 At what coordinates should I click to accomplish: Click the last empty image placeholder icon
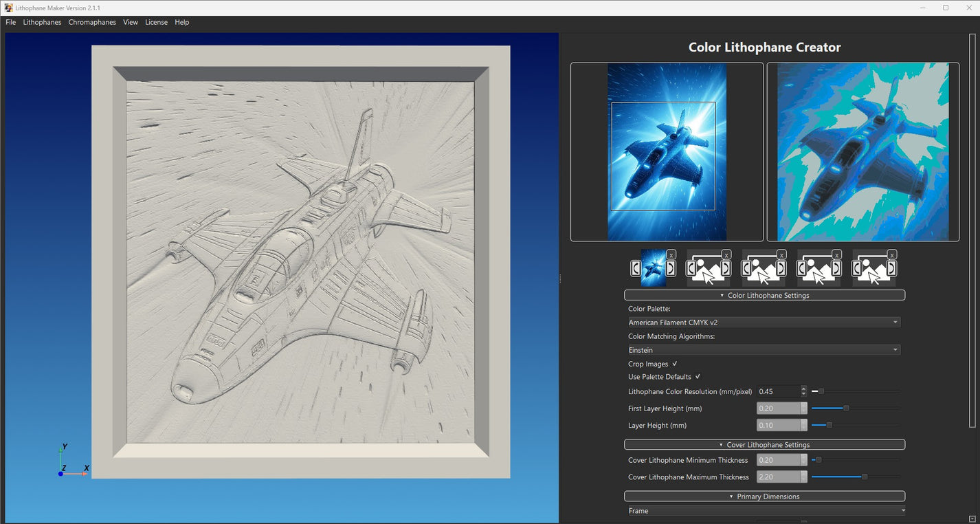[873, 272]
